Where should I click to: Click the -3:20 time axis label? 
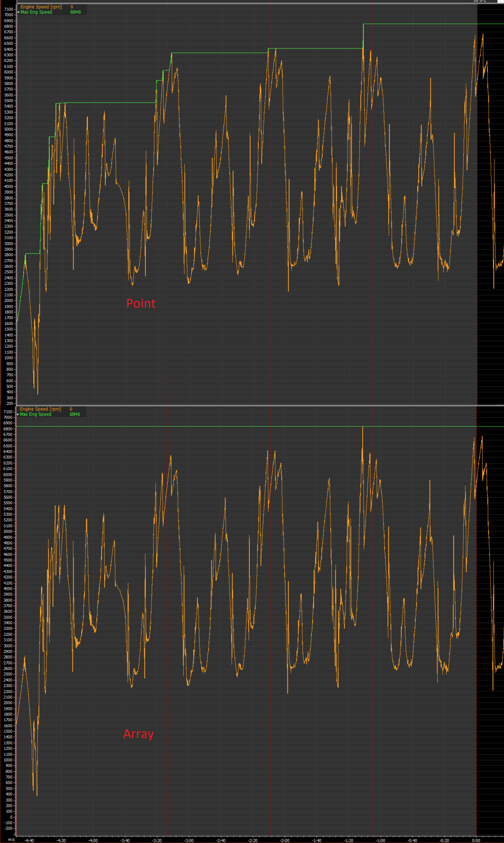tap(157, 840)
